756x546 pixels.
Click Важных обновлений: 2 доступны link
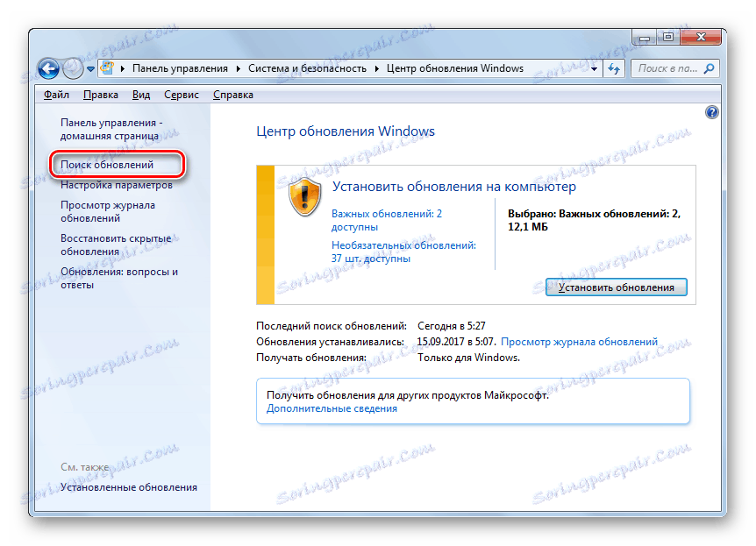387,220
